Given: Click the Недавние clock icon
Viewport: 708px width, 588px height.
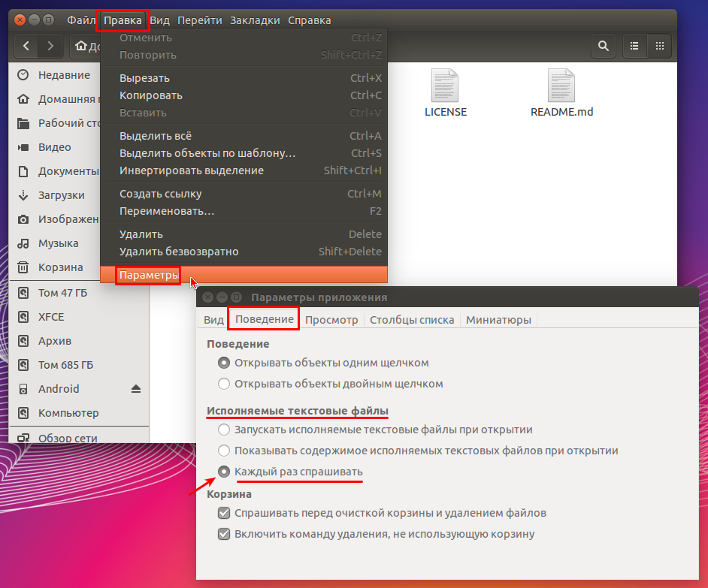Looking at the screenshot, I should pyautogui.click(x=23, y=75).
